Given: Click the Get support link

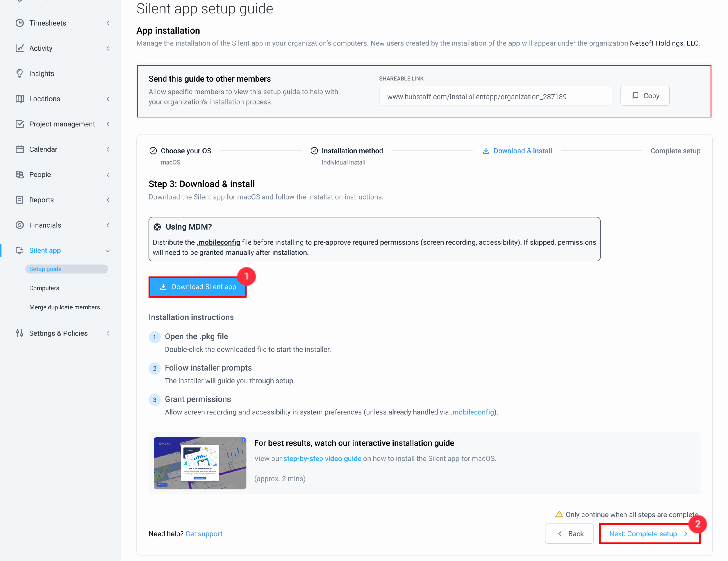Looking at the screenshot, I should pyautogui.click(x=204, y=534).
